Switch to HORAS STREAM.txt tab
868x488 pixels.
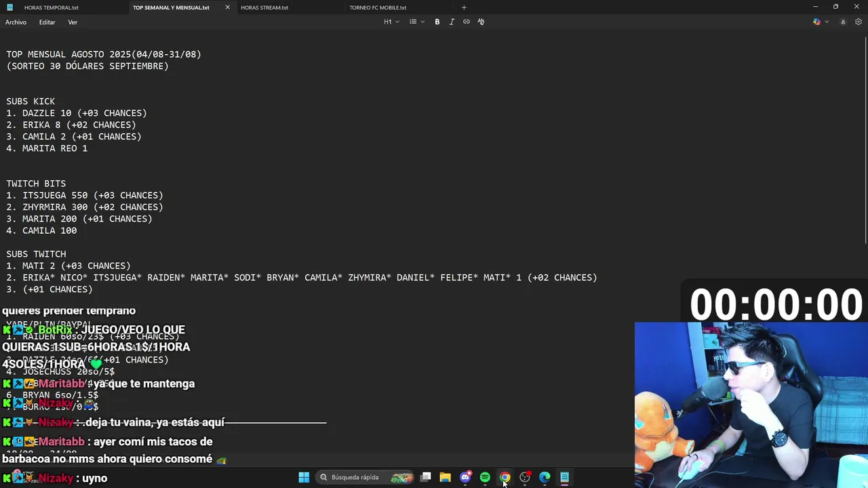point(264,7)
